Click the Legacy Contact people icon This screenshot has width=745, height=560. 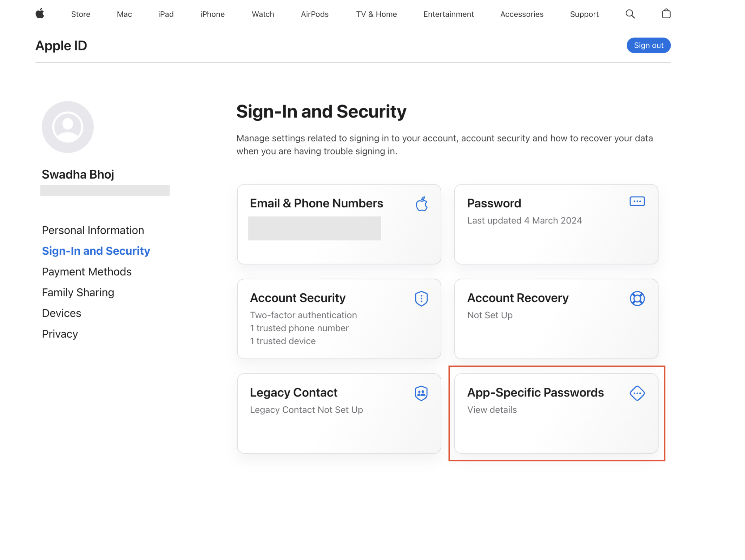pos(421,393)
